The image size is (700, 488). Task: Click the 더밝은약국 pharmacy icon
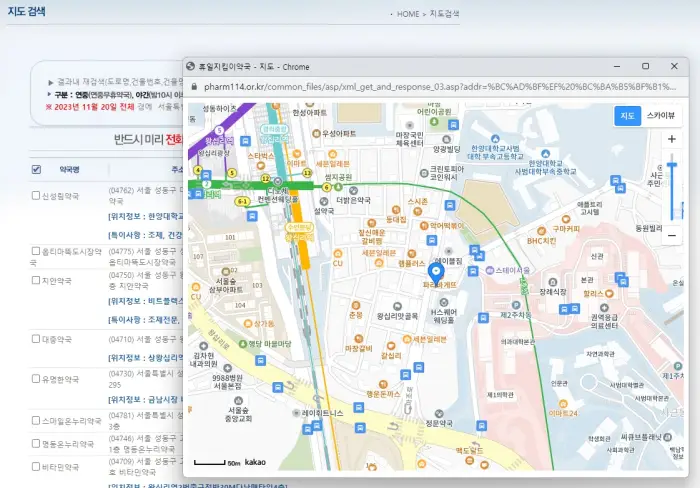coord(353,191)
